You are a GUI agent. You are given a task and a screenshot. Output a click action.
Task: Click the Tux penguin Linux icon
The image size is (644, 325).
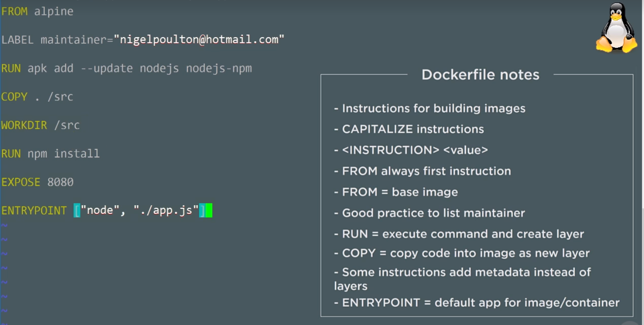click(x=617, y=28)
